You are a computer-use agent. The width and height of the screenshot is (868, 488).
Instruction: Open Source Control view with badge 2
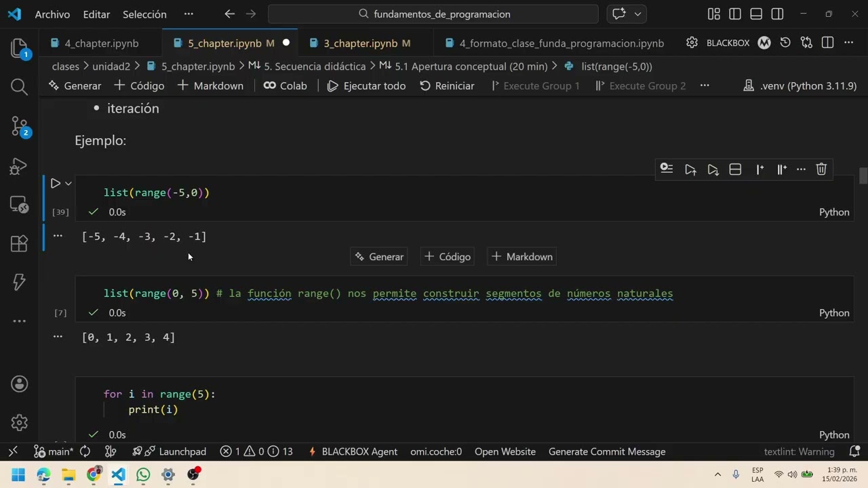coord(19,126)
